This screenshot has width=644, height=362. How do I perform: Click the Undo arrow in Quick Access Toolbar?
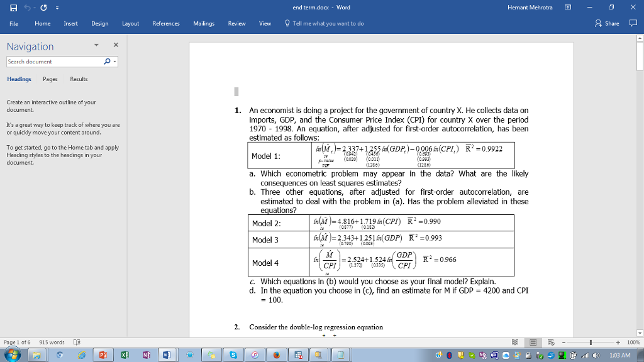pyautogui.click(x=28, y=8)
